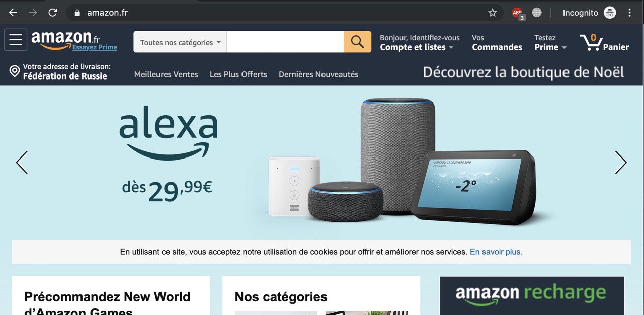Click the delivery address location pin
The image size is (644, 315).
pyautogui.click(x=15, y=71)
